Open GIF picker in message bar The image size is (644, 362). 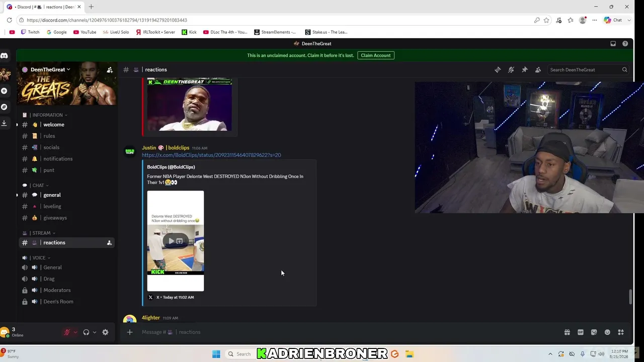click(581, 332)
